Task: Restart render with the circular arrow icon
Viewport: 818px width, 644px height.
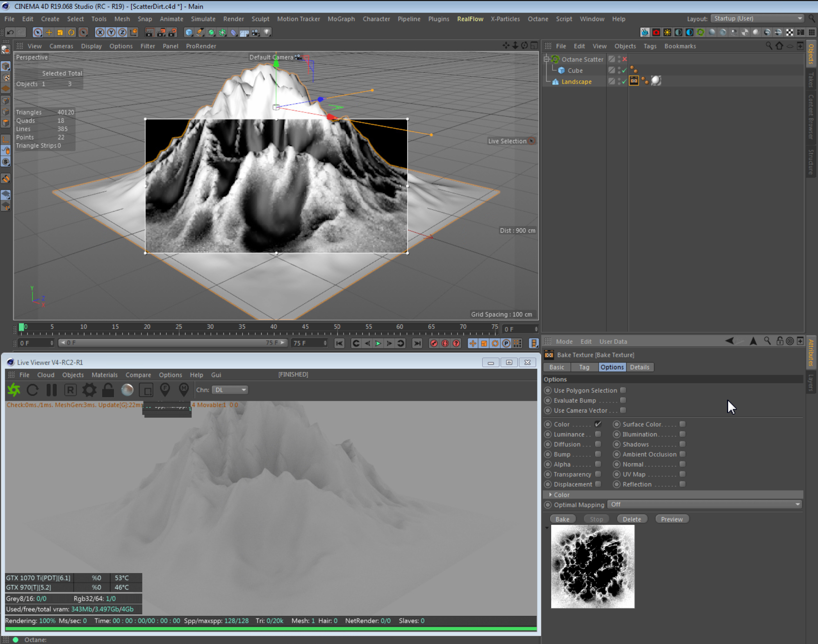Action: (x=33, y=390)
